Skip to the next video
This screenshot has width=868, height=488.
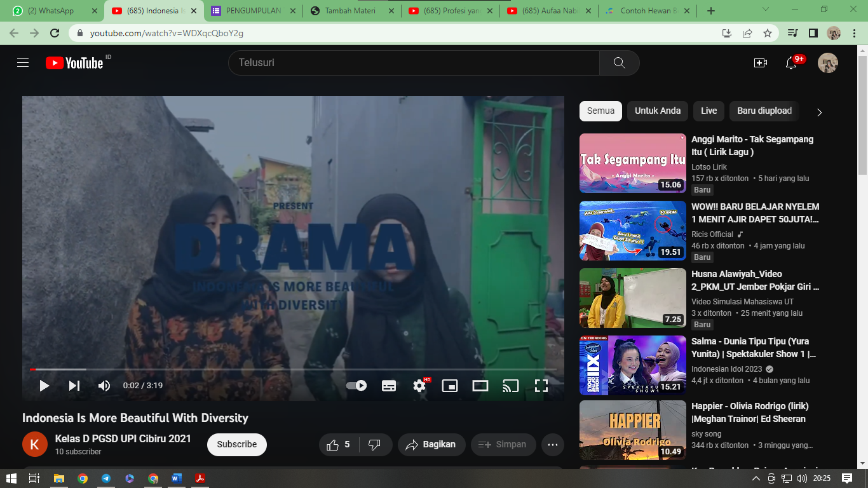click(74, 386)
